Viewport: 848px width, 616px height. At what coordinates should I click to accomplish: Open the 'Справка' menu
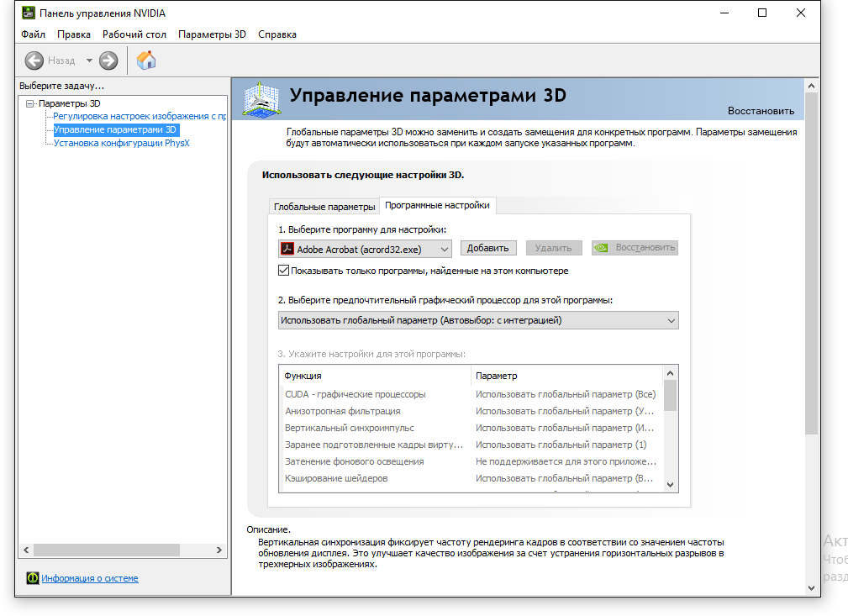click(x=277, y=34)
